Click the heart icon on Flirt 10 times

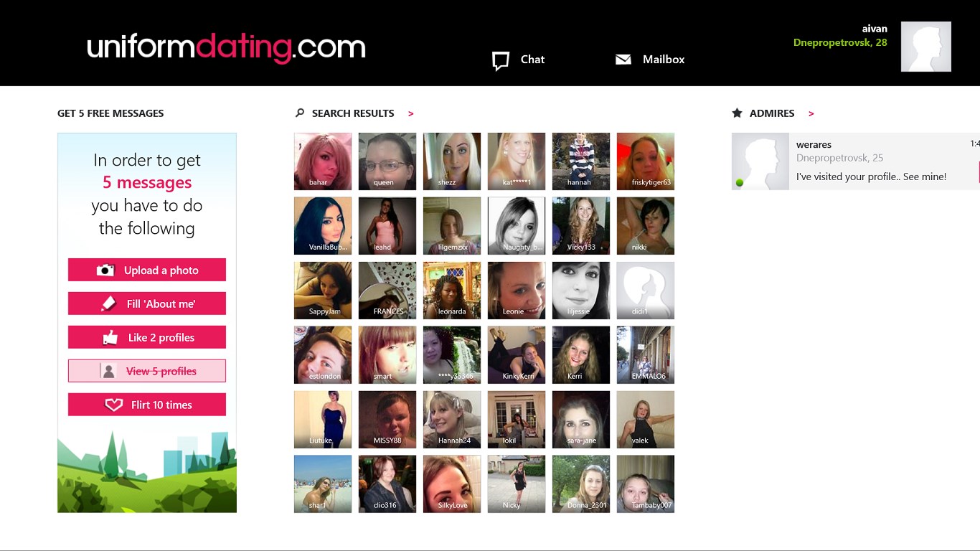click(114, 405)
